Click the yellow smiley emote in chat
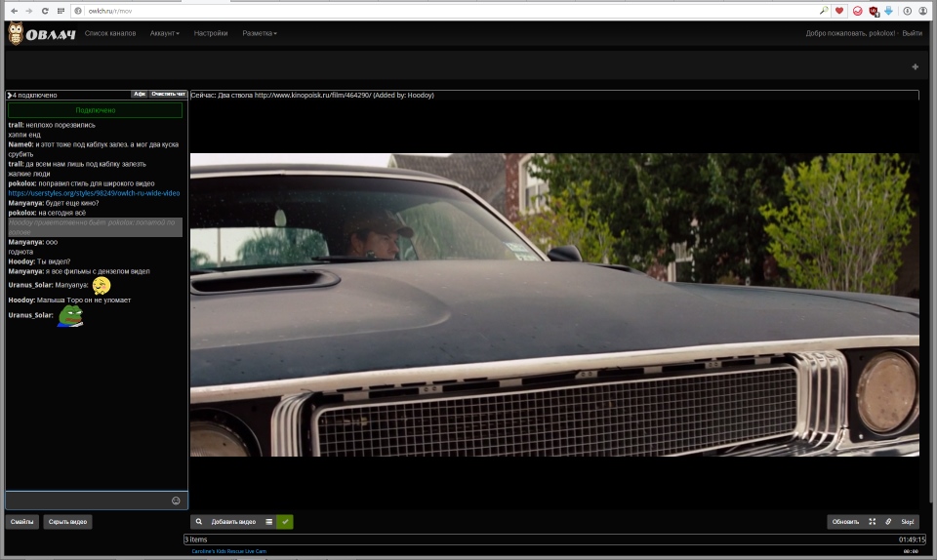Viewport: 937px width, 560px height. (x=102, y=286)
